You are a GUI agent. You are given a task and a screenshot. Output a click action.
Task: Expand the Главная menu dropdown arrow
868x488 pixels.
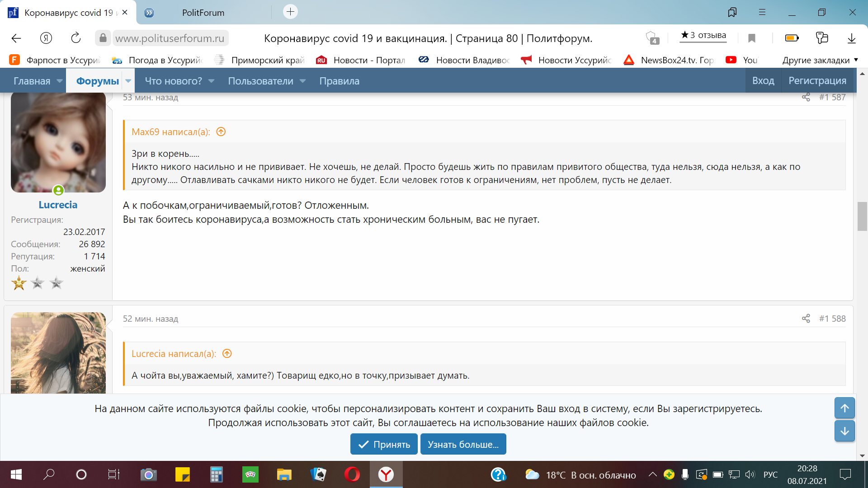coord(60,81)
